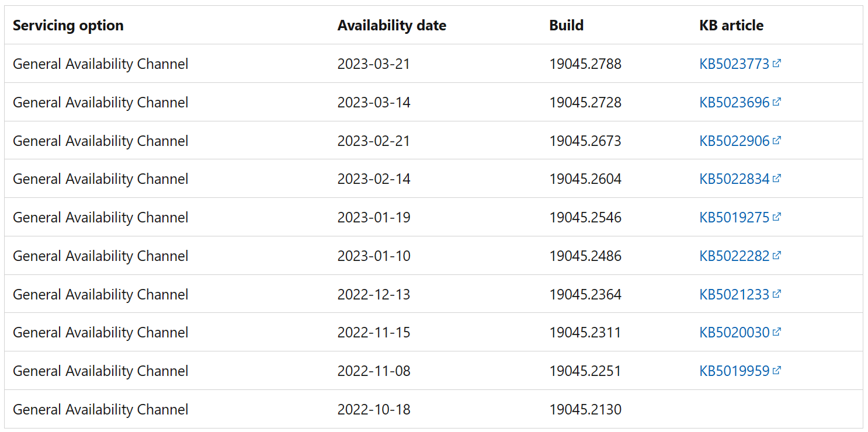Click external link icon next to KB5022906

776,140
